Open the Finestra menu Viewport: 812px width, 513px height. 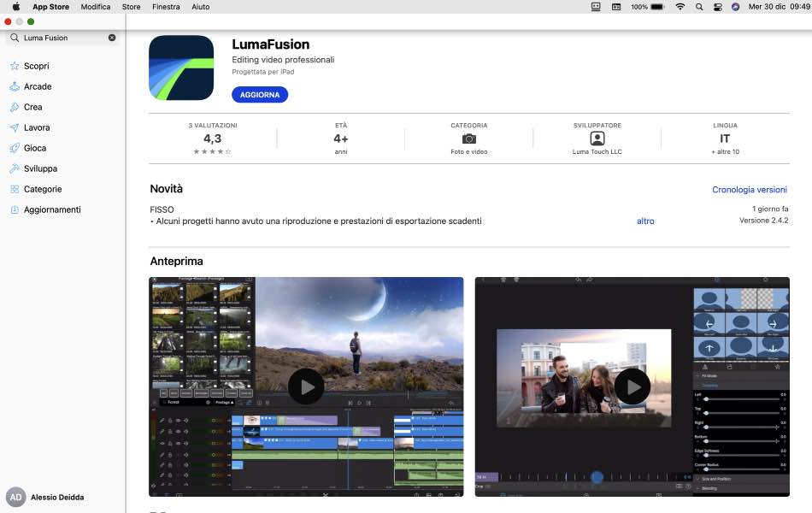[166, 7]
